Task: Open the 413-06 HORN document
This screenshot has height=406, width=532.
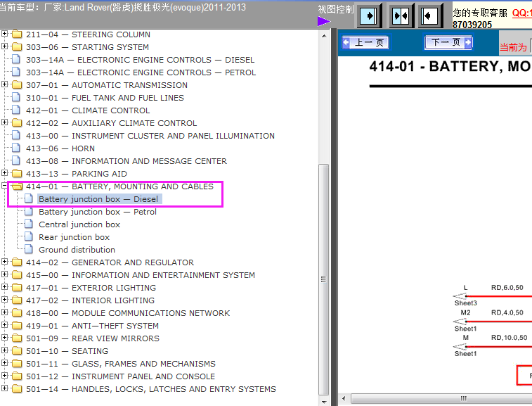Action: point(60,148)
